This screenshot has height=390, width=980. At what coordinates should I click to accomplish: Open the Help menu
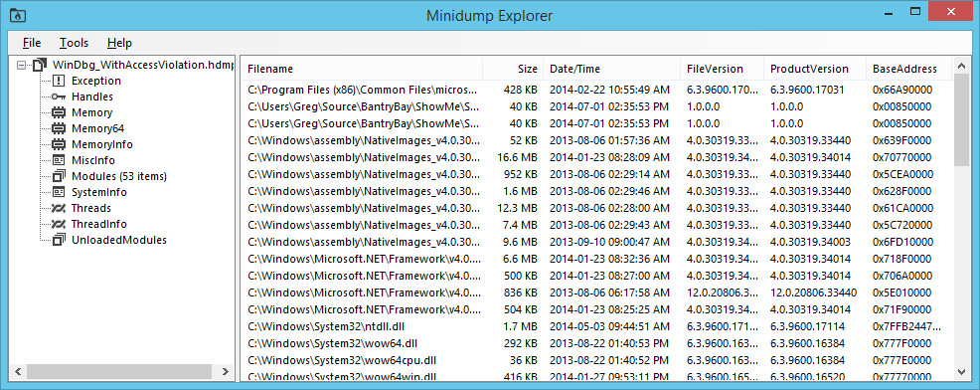pyautogui.click(x=119, y=43)
